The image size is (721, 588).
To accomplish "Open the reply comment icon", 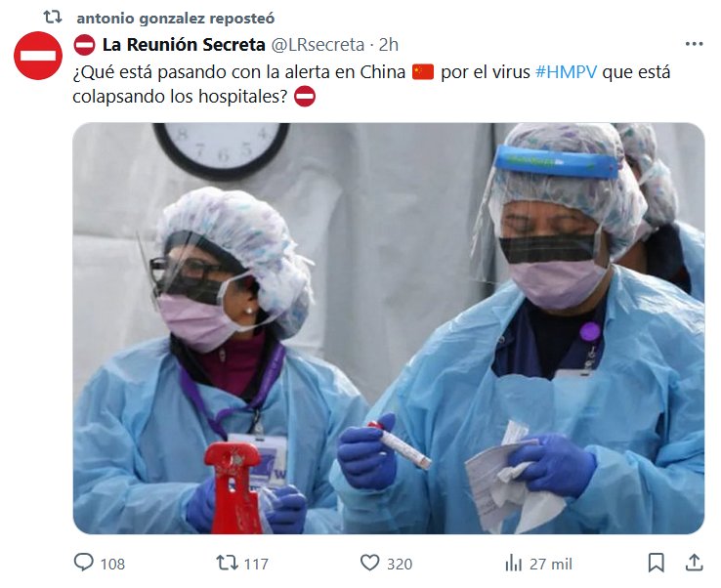I will click(x=84, y=563).
